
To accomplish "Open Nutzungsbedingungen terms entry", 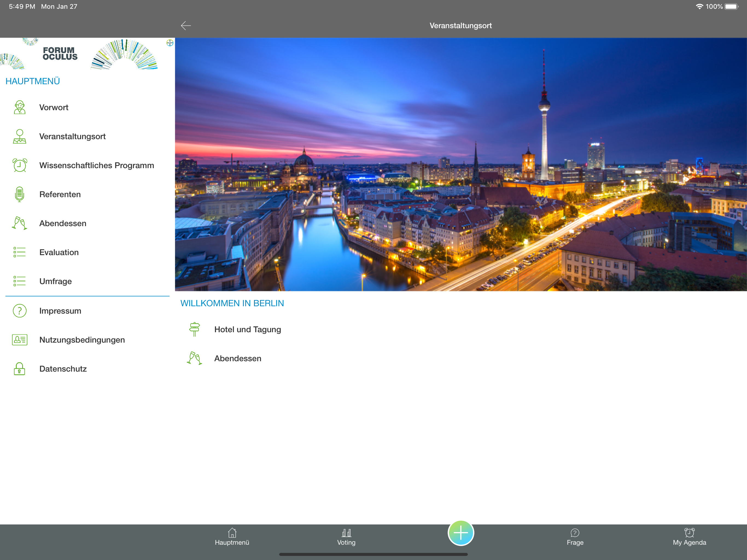I will [x=87, y=340].
